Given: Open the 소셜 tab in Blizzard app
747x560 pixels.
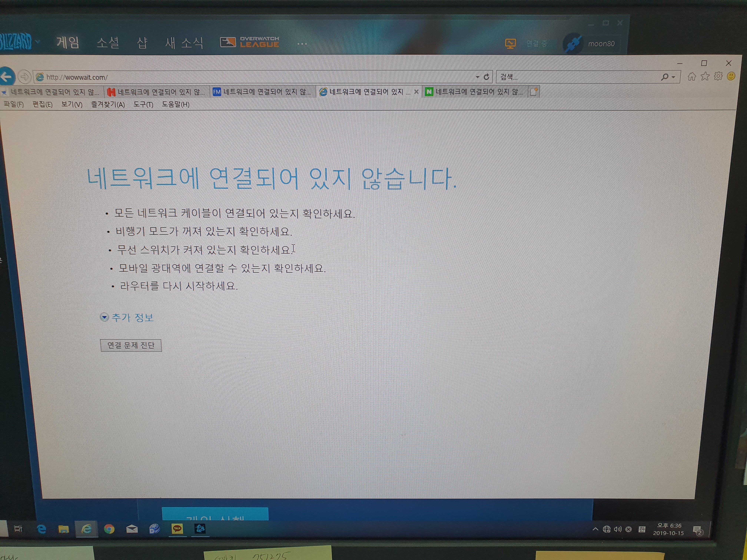Looking at the screenshot, I should tap(108, 43).
